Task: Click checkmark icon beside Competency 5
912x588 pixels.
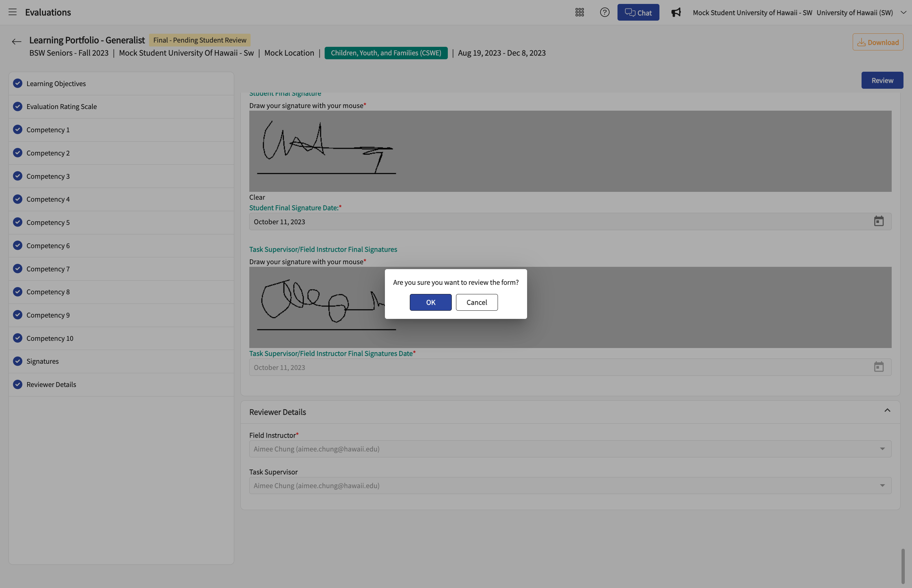Action: pos(18,222)
